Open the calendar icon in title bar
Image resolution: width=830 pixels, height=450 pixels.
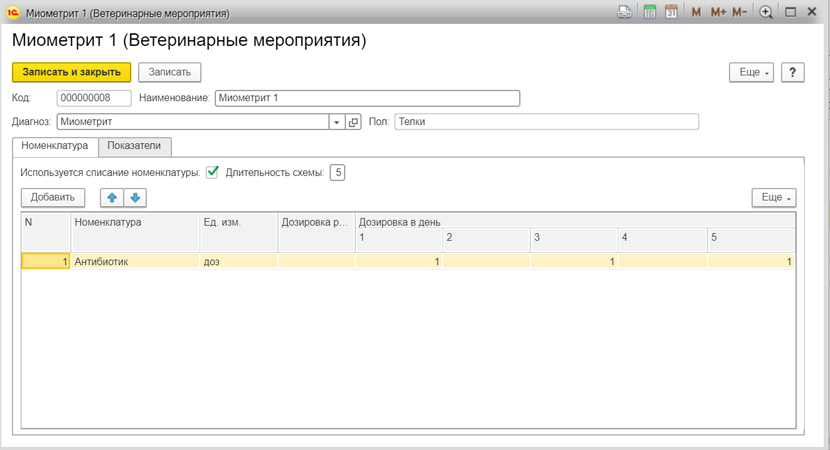point(671,12)
